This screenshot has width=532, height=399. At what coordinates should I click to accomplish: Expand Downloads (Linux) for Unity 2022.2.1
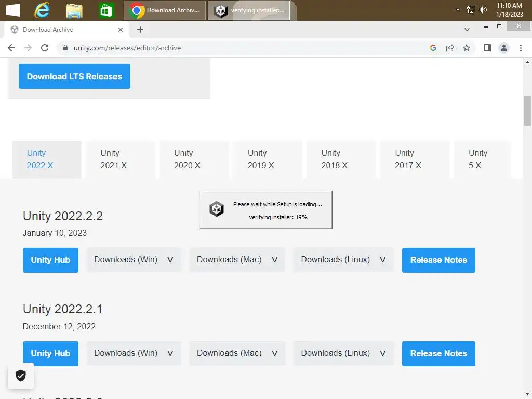[343, 353]
